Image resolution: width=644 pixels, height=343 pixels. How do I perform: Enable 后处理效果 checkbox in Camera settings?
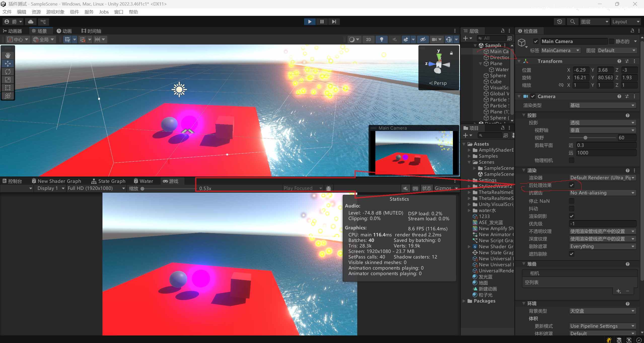pyautogui.click(x=571, y=185)
